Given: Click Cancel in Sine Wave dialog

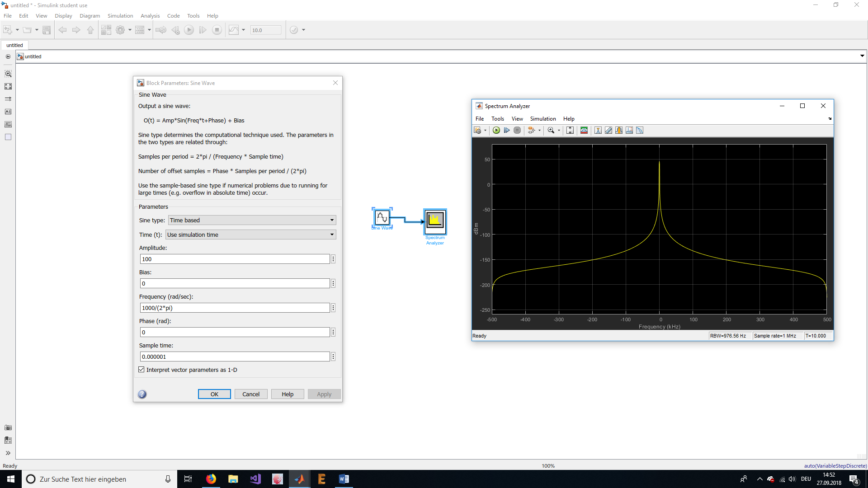Looking at the screenshot, I should point(251,394).
